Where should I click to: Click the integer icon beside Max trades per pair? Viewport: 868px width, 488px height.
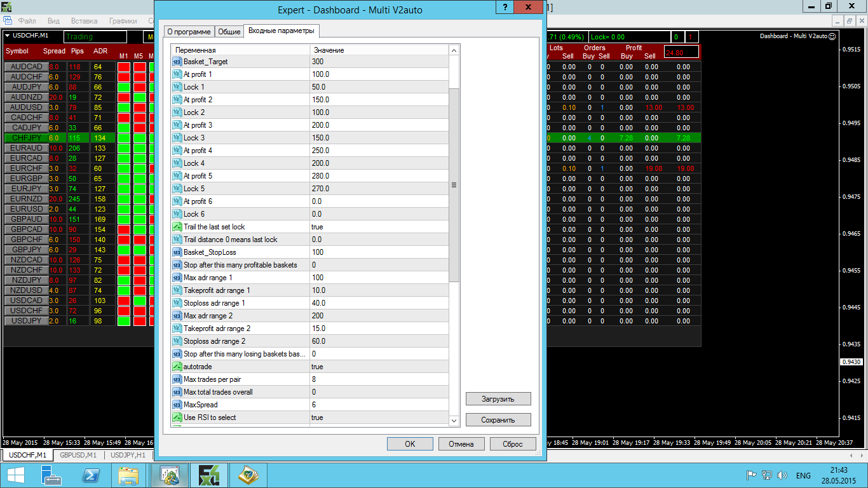pos(177,379)
